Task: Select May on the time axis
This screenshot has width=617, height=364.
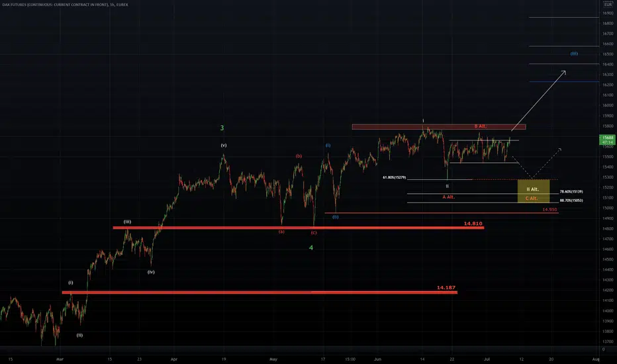Action: [273, 359]
